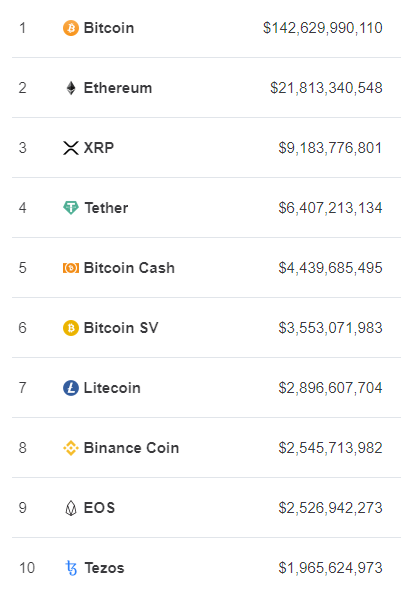Screen dimensions: 401x596
Task: Click the green Tether logo icon
Action: pyautogui.click(x=71, y=208)
